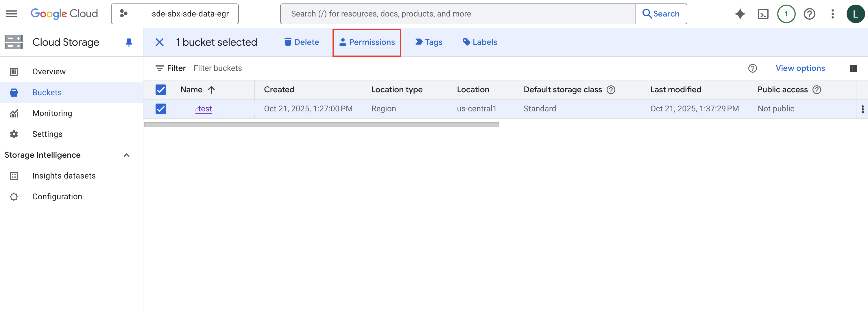Click the Permissions button
The width and height of the screenshot is (868, 313).
coord(367,43)
